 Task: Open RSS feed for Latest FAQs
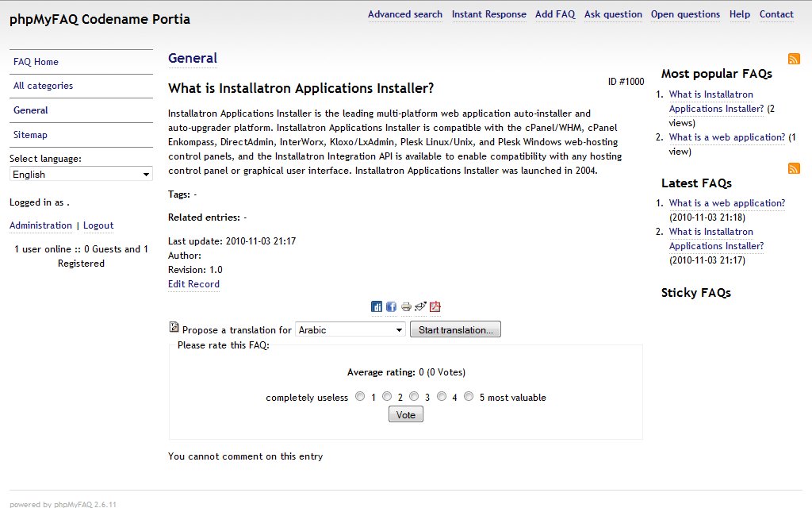[x=794, y=168]
